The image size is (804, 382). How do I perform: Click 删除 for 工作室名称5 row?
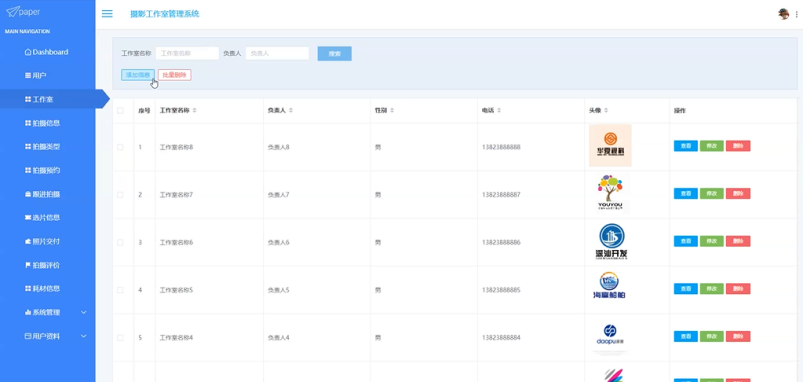coord(738,289)
